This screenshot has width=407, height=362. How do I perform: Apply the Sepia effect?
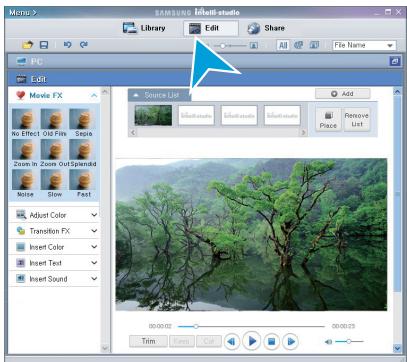[83, 123]
